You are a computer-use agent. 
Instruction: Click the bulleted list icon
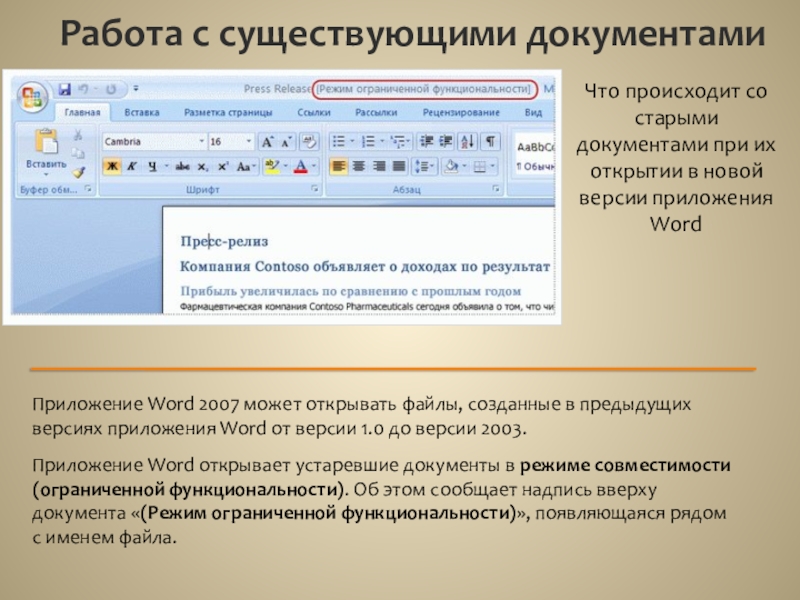(339, 142)
